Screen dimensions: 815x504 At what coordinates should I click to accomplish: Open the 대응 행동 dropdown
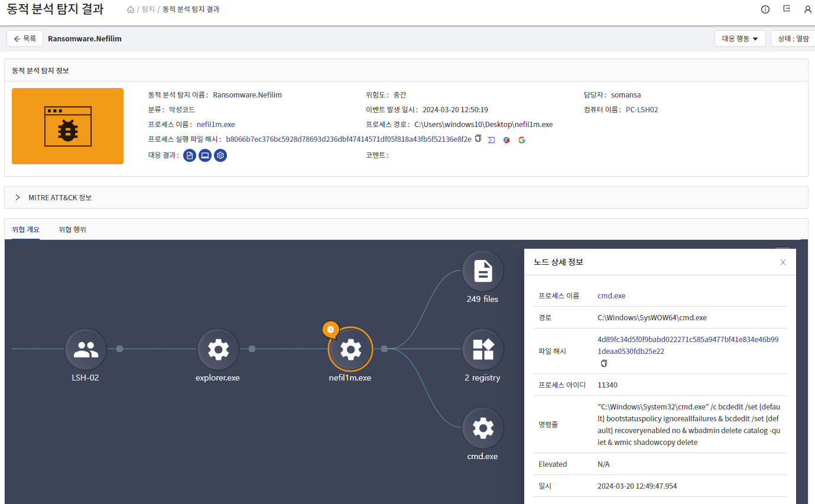click(x=740, y=38)
